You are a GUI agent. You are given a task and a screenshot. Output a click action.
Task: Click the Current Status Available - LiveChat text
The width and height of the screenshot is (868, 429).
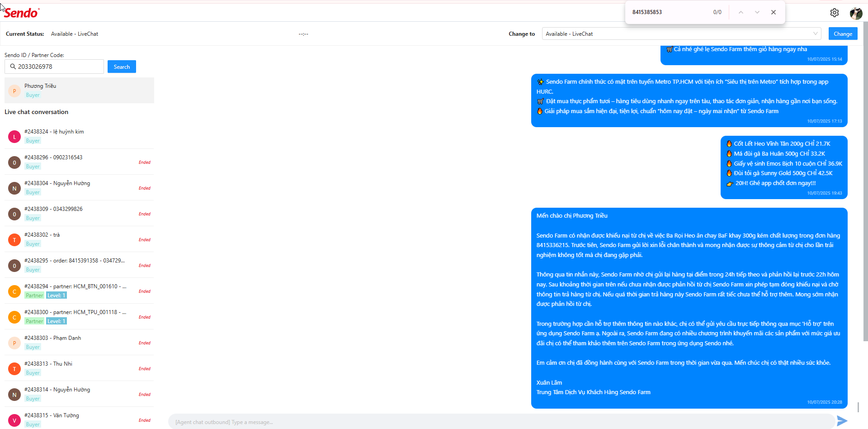pyautogui.click(x=75, y=34)
